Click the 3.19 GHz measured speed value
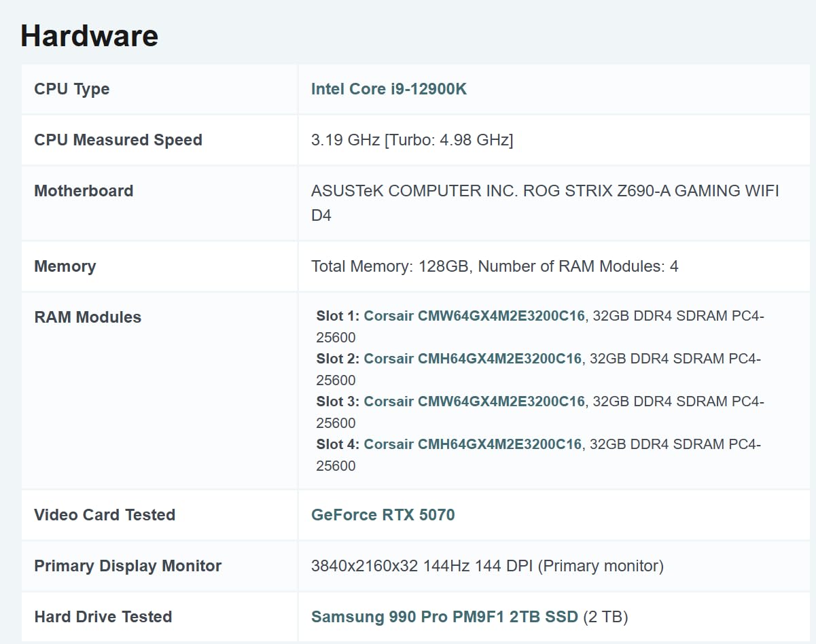The image size is (816, 644). pyautogui.click(x=411, y=140)
